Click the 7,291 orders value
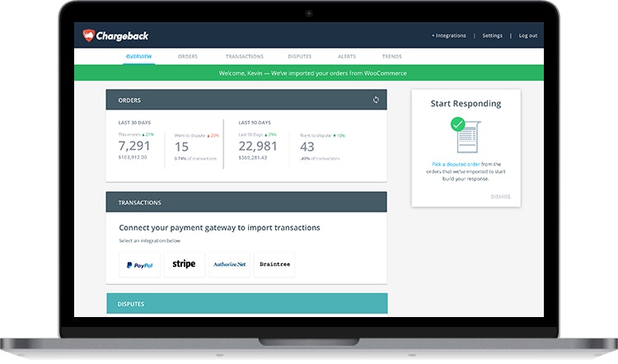 point(134,146)
